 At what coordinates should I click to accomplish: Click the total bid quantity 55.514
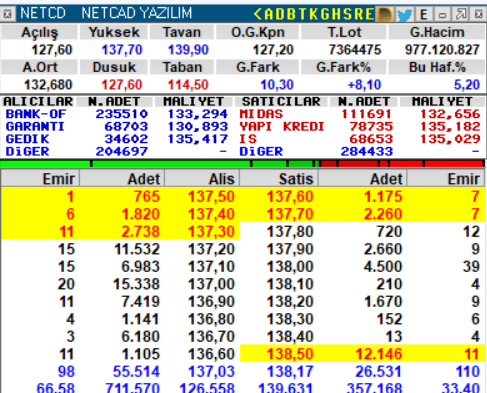point(136,371)
